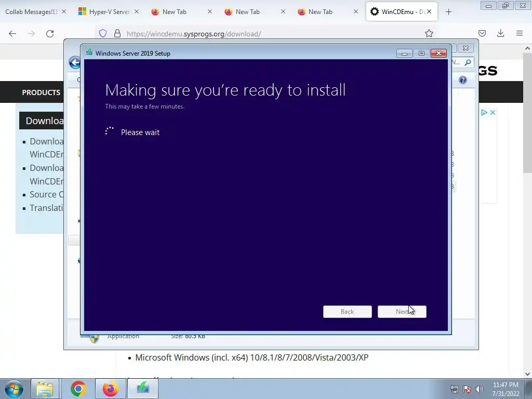Click the Source Code sidebar link
The width and height of the screenshot is (532, 399).
(46, 194)
